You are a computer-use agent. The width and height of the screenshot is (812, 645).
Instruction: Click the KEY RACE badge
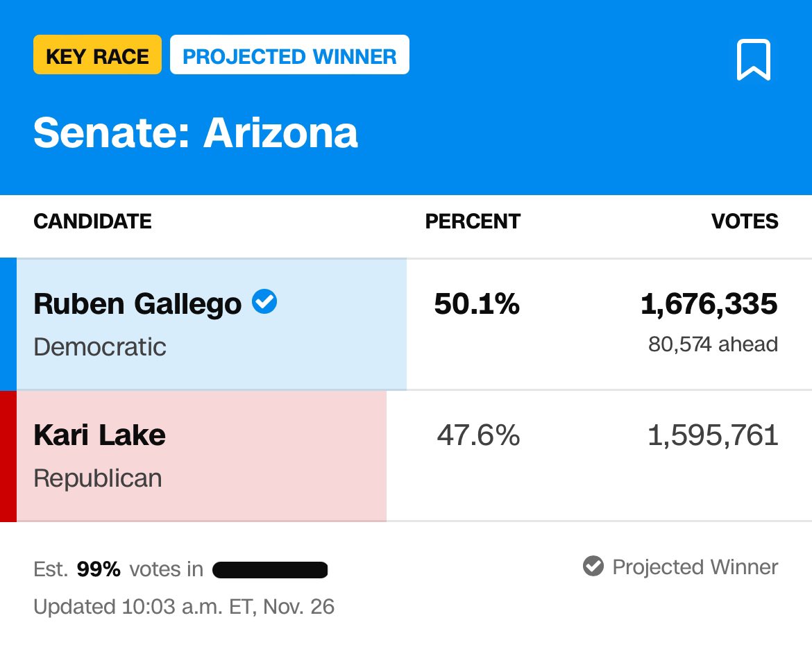tap(97, 56)
